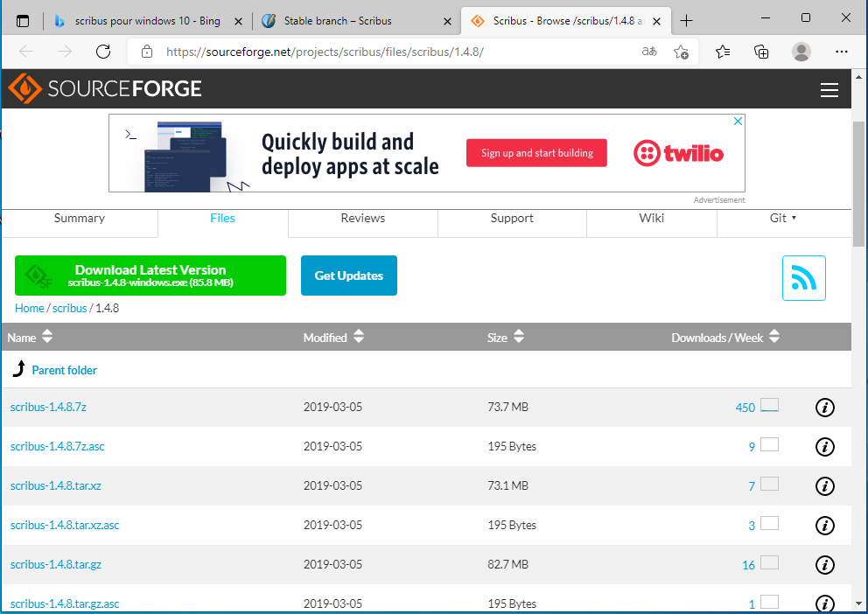Click the browser address bar URL
The height and width of the screenshot is (614, 868).
325,52
